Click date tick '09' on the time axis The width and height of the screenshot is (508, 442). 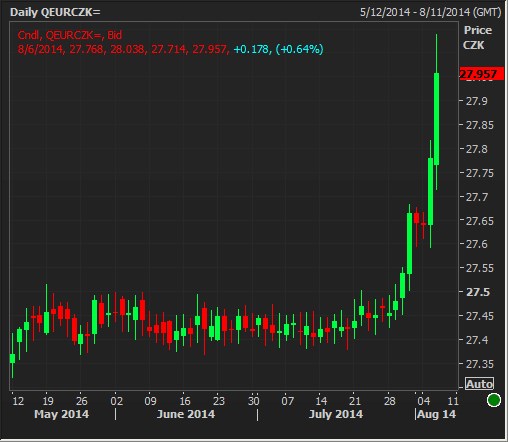(x=150, y=401)
